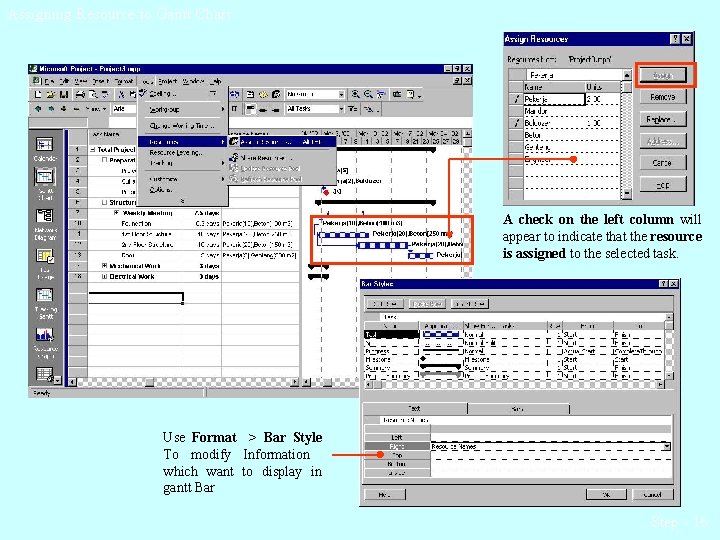Select the Gantt Chart view icon

pos(45,177)
